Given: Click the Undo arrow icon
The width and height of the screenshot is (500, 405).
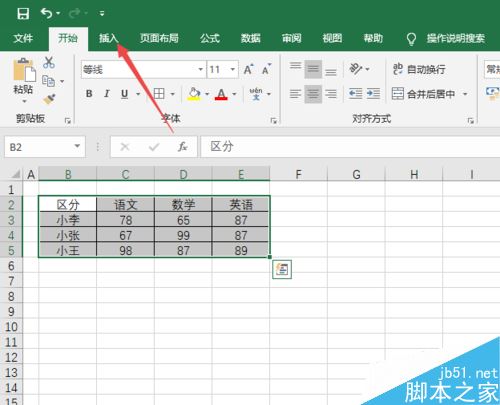Looking at the screenshot, I should [x=47, y=13].
